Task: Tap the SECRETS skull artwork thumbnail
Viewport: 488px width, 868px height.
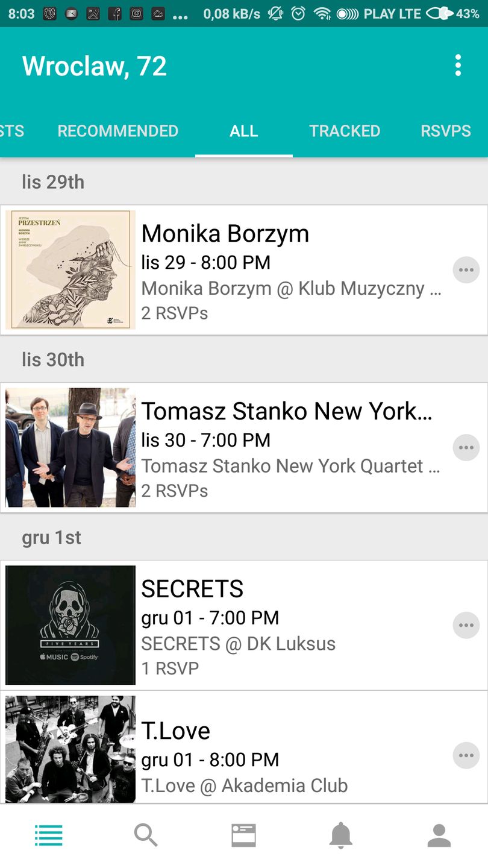Action: [x=70, y=625]
